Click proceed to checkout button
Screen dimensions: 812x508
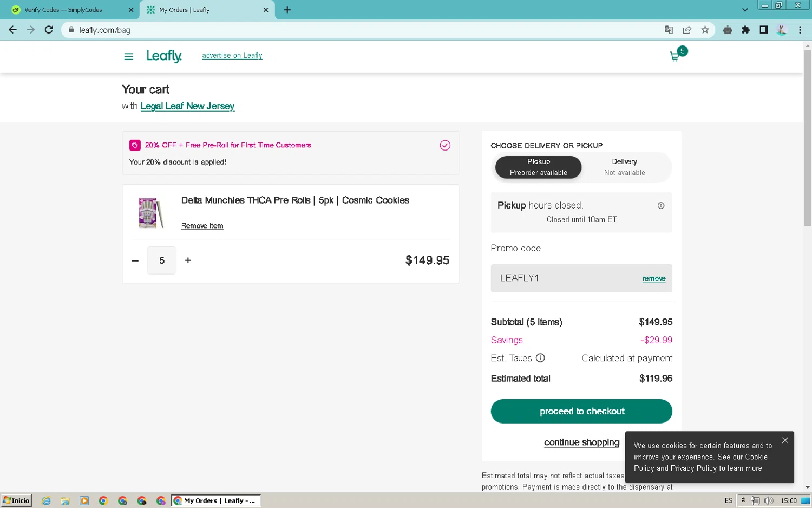point(581,411)
